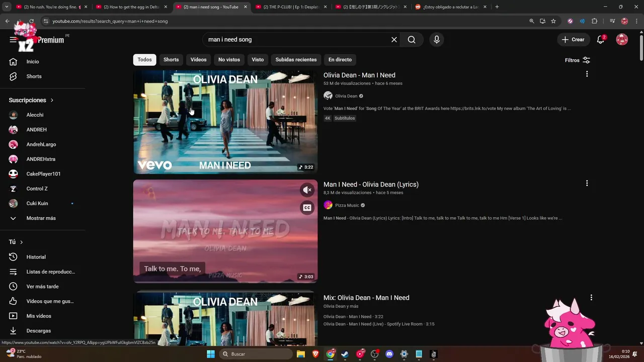The height and width of the screenshot is (362, 644).
Task: Toggle subtitles CC on the lyrics preview
Action: (x=307, y=208)
